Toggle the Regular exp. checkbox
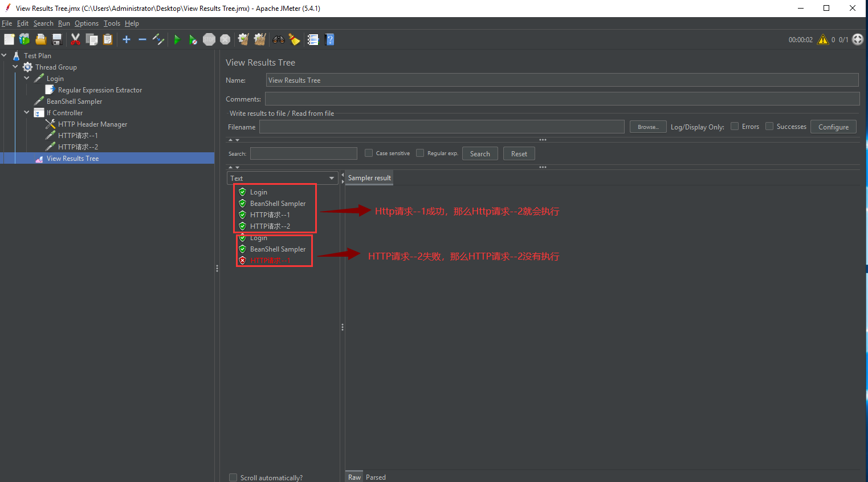 [420, 153]
